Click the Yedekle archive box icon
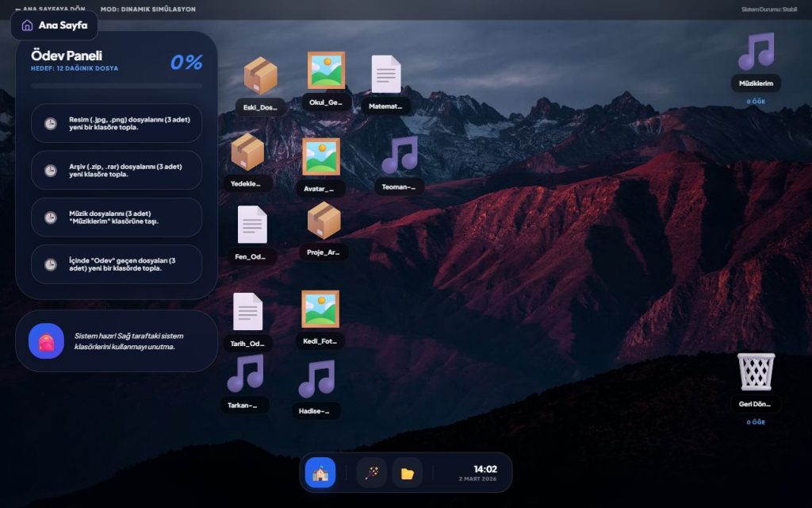 247,152
